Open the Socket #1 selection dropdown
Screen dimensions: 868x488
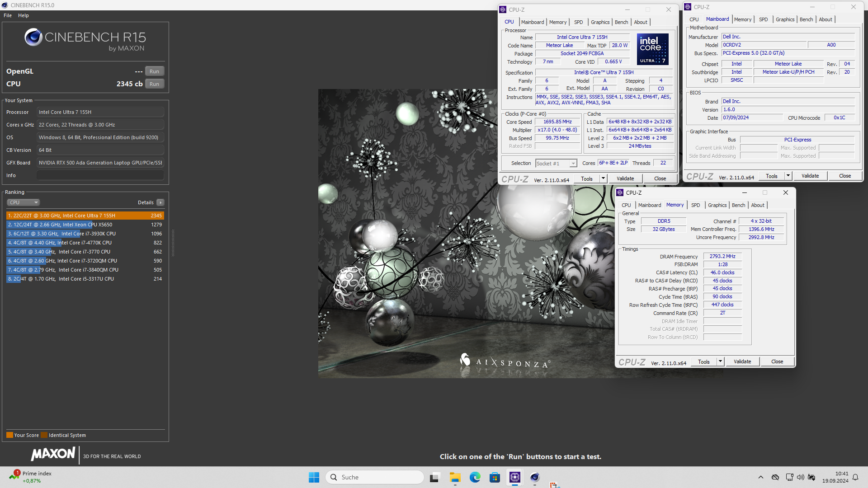[556, 164]
